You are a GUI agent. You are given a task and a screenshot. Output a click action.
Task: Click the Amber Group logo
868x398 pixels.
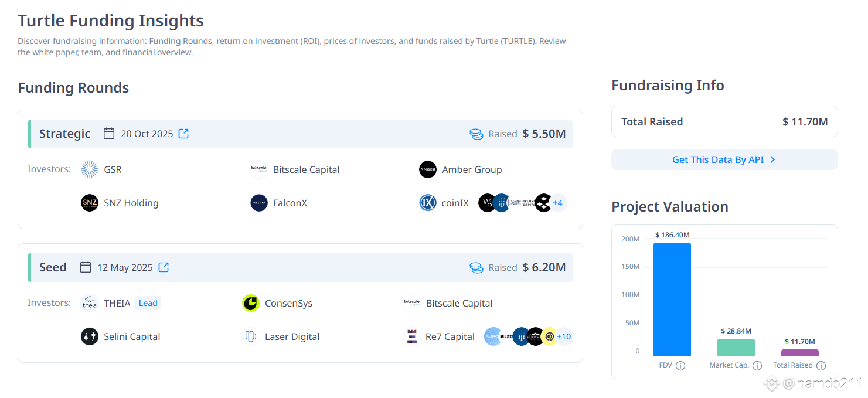pyautogui.click(x=428, y=169)
